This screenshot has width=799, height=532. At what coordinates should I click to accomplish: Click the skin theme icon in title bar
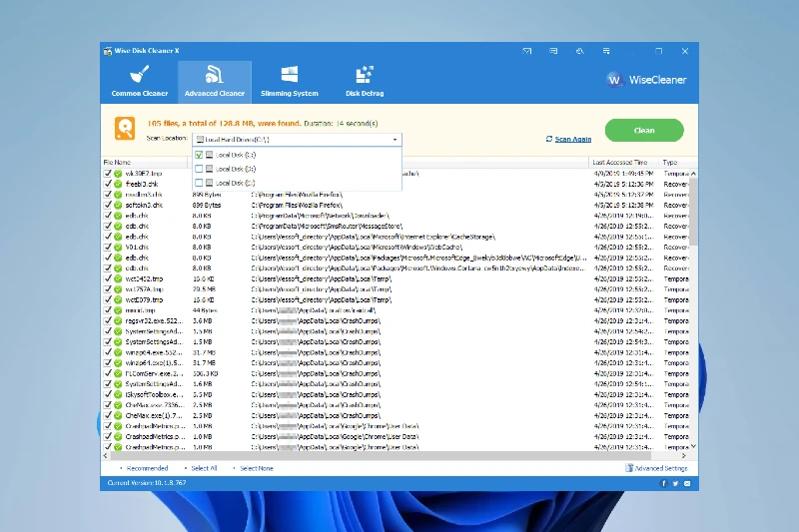pos(580,51)
